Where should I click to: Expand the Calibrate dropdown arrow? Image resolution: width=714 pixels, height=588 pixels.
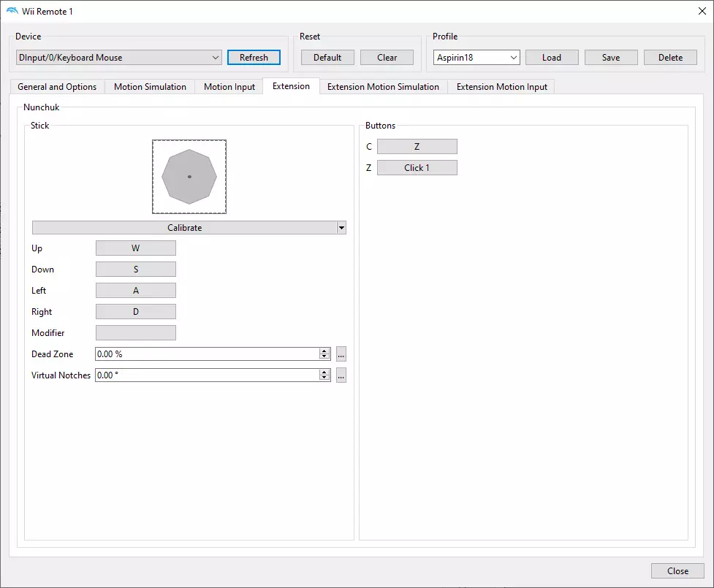341,228
